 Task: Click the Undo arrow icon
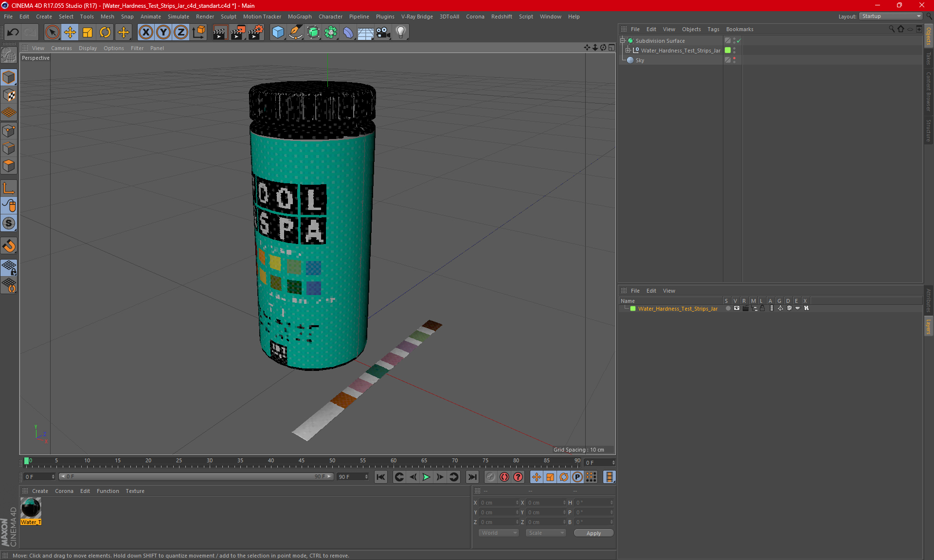point(13,33)
